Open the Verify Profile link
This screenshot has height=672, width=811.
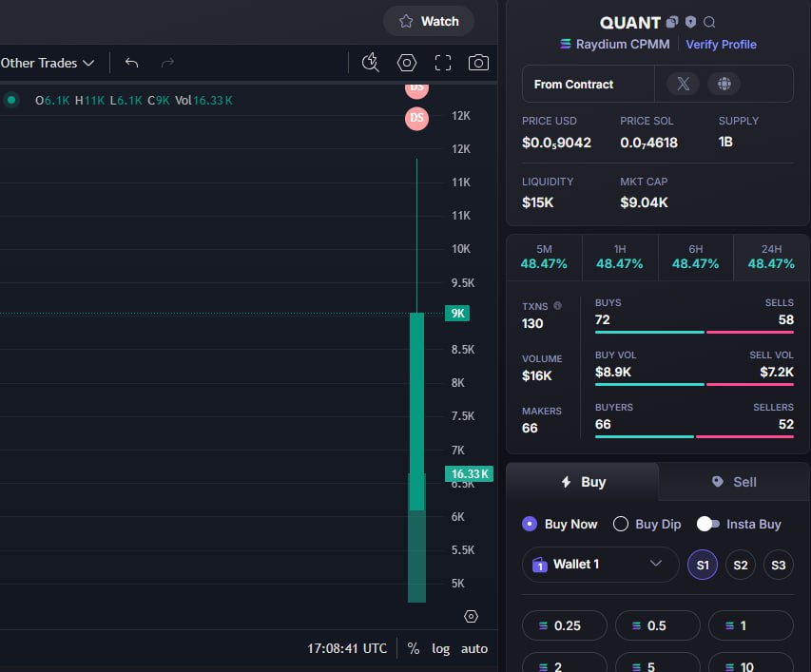[x=721, y=45]
